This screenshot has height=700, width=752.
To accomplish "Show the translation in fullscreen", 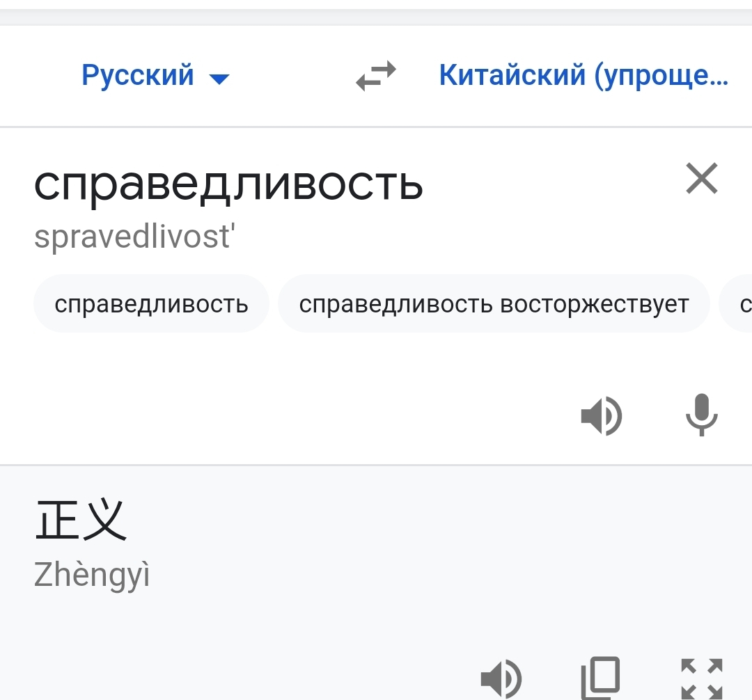I will point(701,678).
